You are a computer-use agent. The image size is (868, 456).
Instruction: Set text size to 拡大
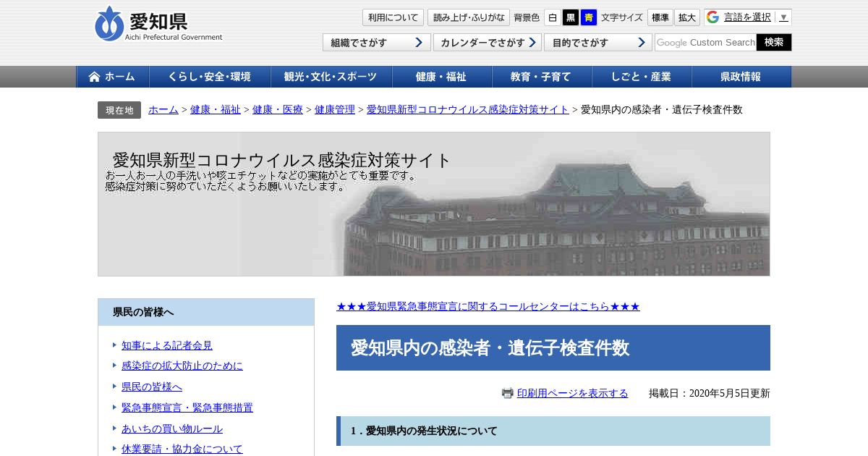[x=688, y=17]
